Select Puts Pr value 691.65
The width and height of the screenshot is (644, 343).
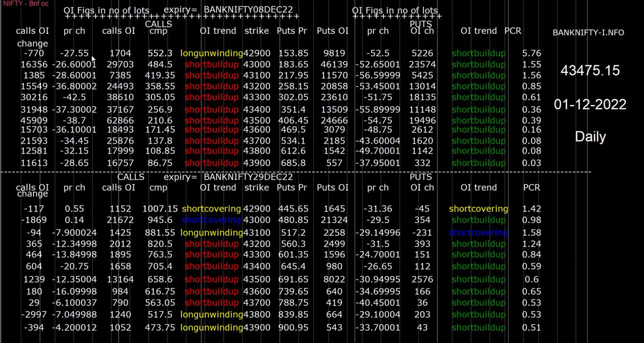point(292,279)
